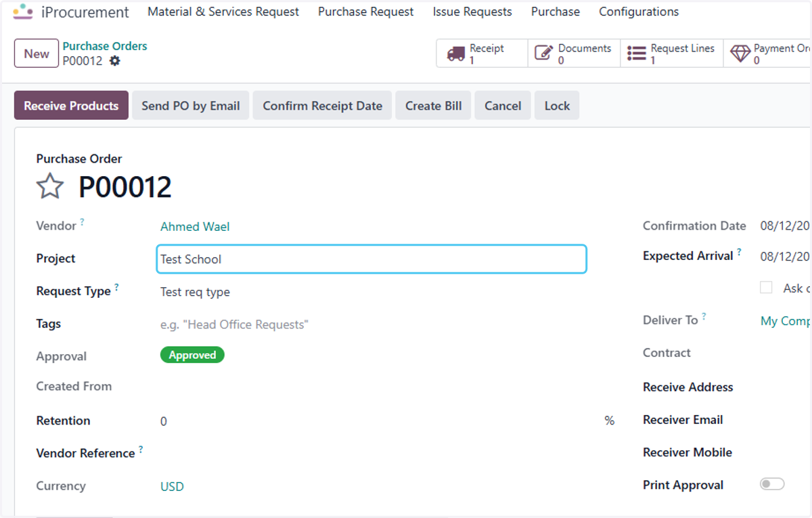This screenshot has height=518, width=812.
Task: Click the Approved status badge
Action: point(192,355)
